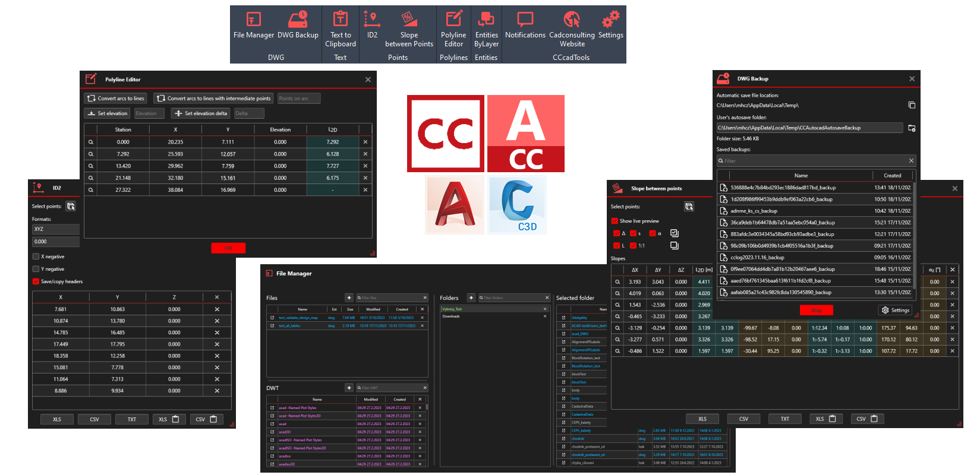980x475 pixels.
Task: Launch Polyline Editor from the ribbon
Action: point(453,29)
